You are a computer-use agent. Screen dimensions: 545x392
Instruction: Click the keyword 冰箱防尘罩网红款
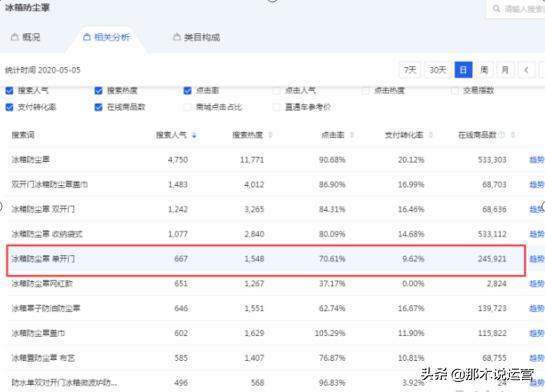(42, 284)
